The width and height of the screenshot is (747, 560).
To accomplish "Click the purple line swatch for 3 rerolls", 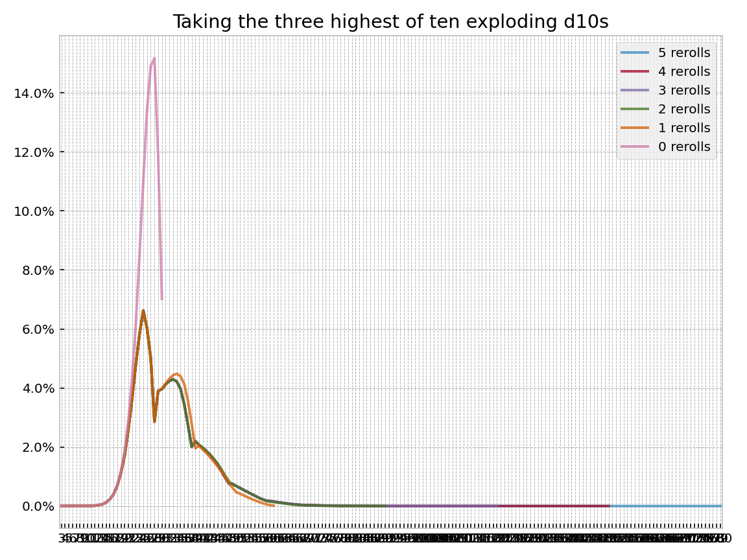I will coord(635,91).
